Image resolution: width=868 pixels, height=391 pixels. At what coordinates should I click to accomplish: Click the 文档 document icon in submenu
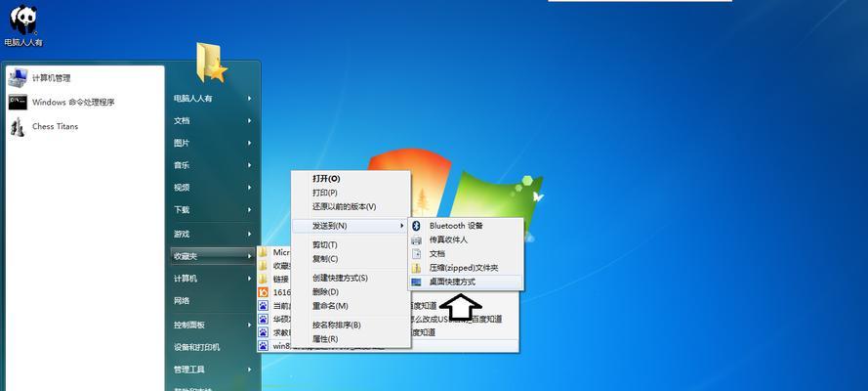(417, 254)
